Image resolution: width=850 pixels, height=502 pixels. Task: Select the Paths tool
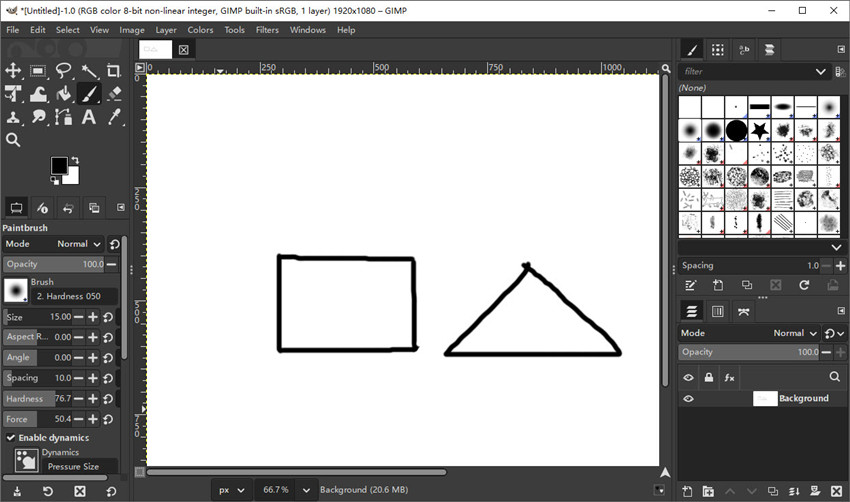pos(63,117)
